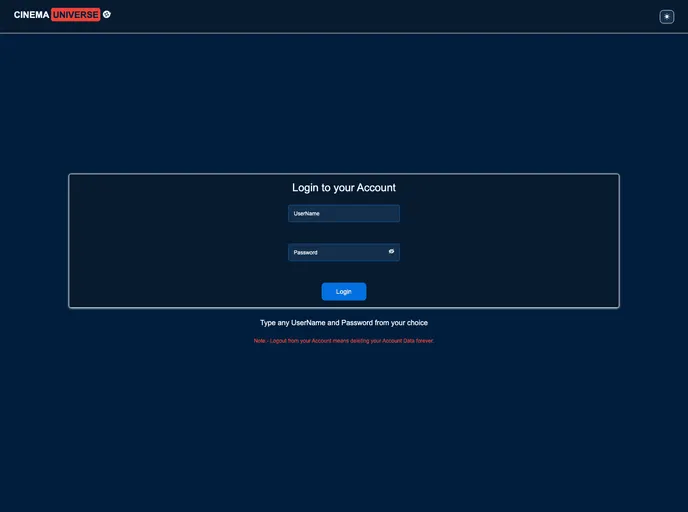Click 'Account Data forever' in the red note
This screenshot has height=512, width=688.
click(x=408, y=341)
